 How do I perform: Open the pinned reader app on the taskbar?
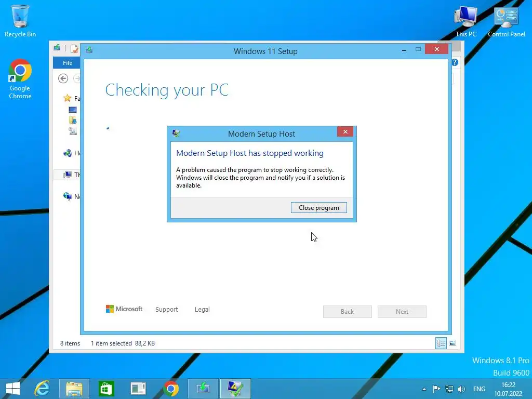click(138, 389)
